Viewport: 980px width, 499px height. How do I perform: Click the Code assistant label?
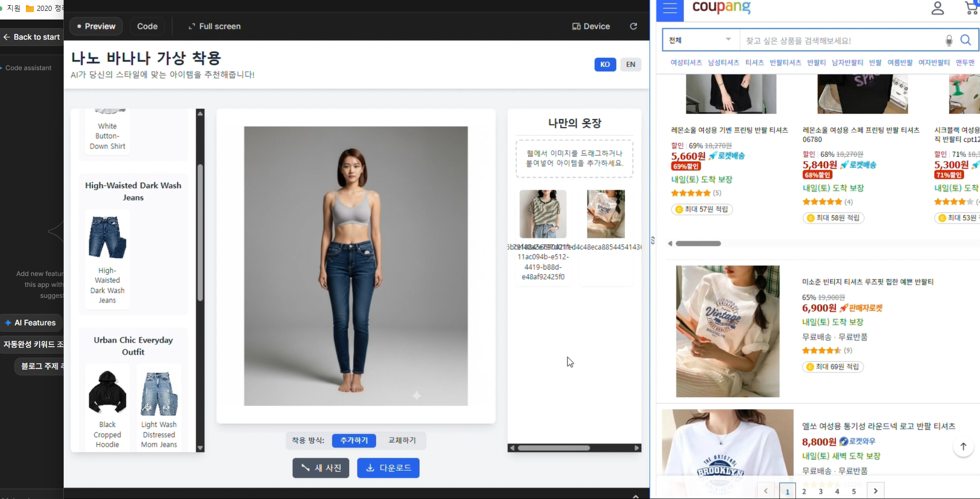click(x=28, y=68)
